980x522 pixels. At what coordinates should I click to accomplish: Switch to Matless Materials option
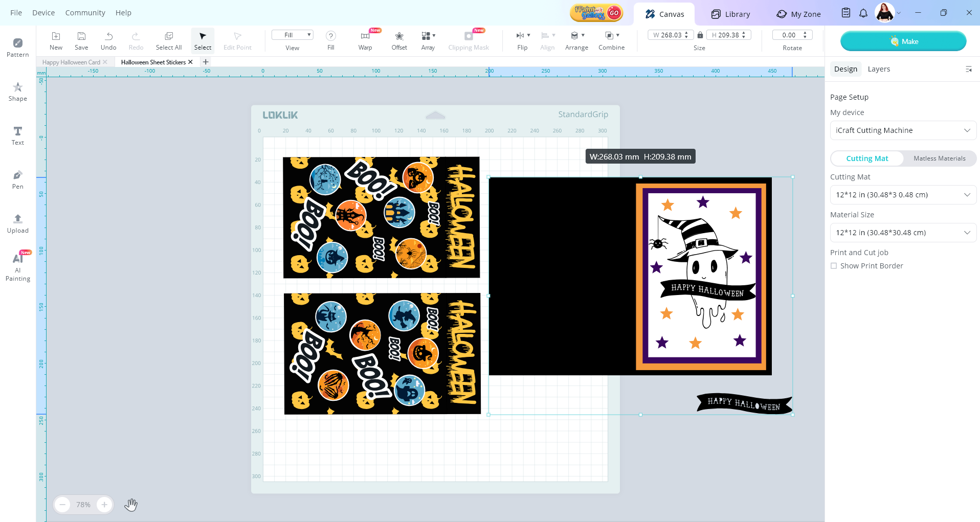(x=939, y=158)
